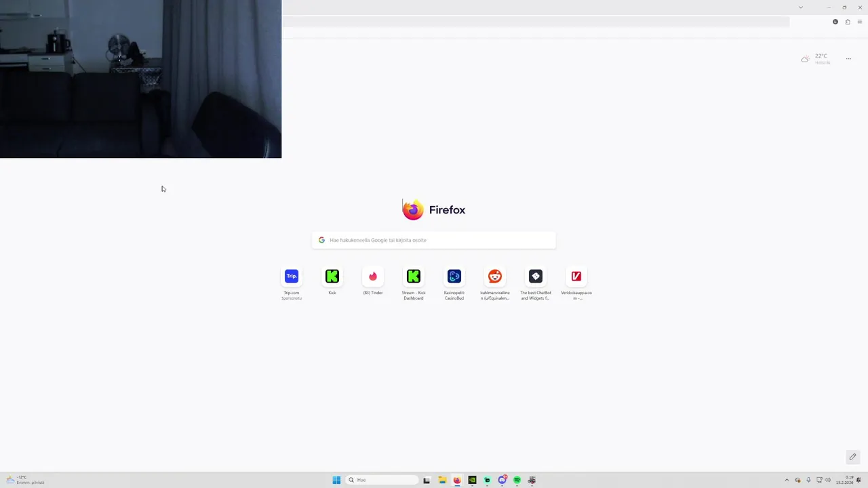Open Kasinopelit CasinoBud shortcut tile
This screenshot has height=488, width=868.
click(x=454, y=283)
